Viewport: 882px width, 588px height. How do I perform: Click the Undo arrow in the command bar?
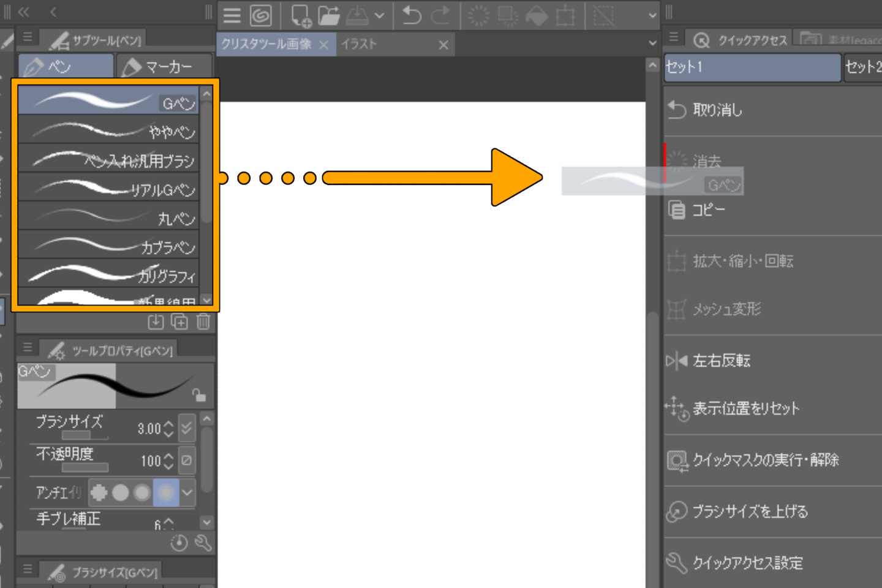click(x=412, y=15)
